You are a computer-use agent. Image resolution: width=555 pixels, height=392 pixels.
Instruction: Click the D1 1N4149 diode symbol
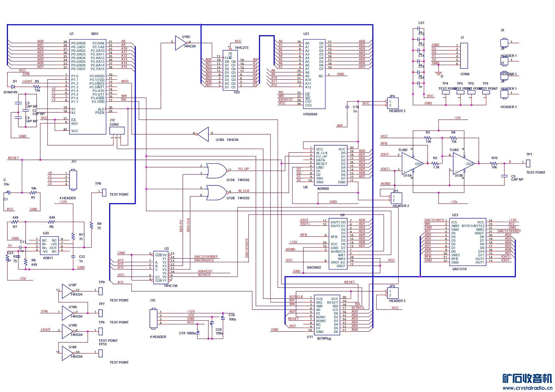(x=13, y=87)
